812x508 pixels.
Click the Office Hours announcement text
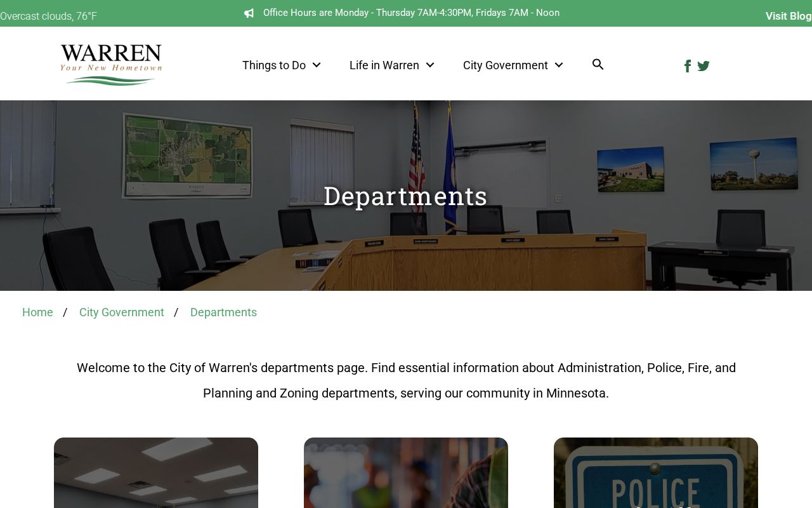pos(411,13)
